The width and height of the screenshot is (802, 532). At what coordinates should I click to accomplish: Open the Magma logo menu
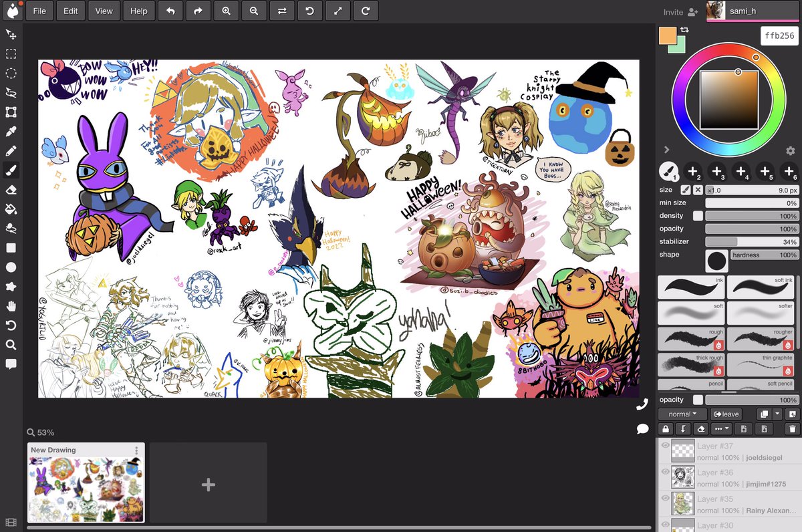click(x=13, y=11)
